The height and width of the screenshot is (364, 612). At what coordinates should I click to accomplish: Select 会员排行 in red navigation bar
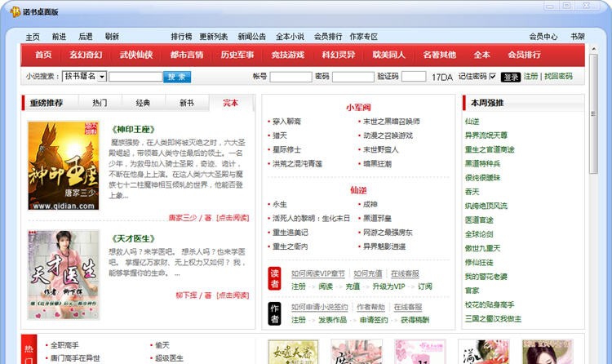point(524,55)
